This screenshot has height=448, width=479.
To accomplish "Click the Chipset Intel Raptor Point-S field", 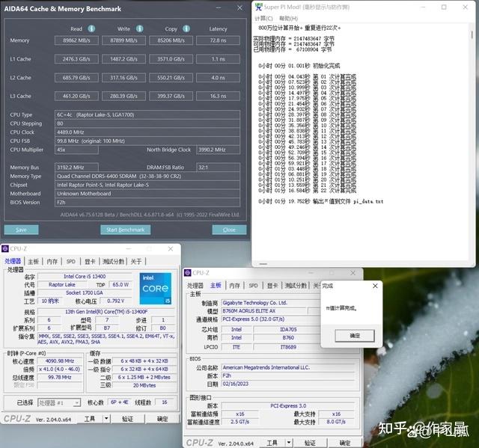I will click(x=147, y=185).
